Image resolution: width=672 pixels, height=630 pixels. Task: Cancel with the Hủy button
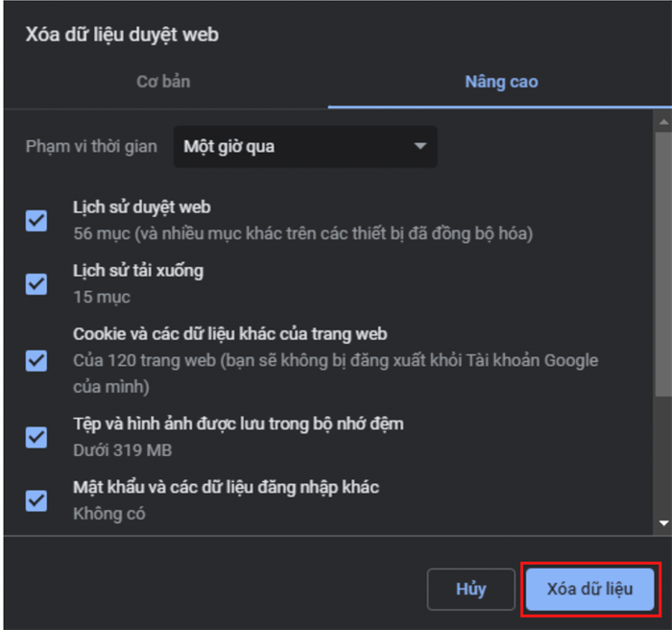(x=471, y=590)
